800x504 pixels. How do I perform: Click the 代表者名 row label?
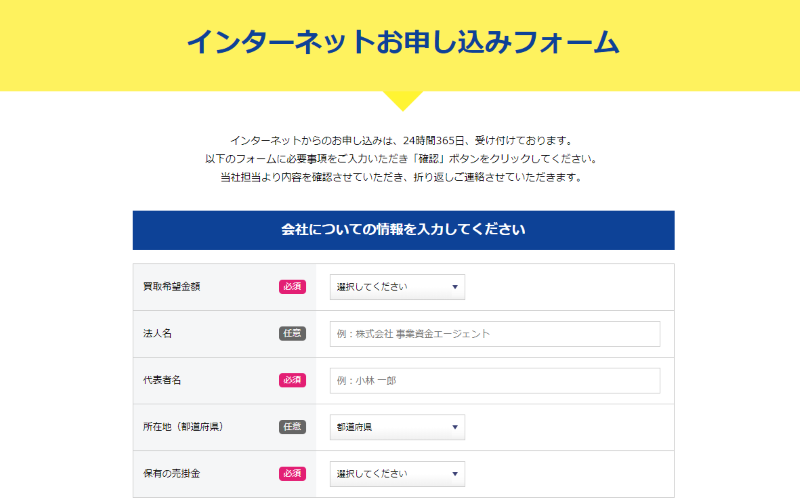[162, 380]
